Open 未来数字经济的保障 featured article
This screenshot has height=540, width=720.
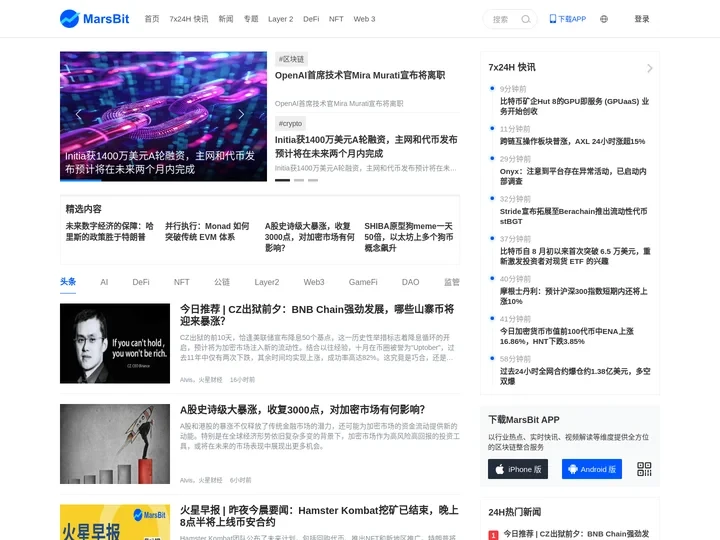110,231
